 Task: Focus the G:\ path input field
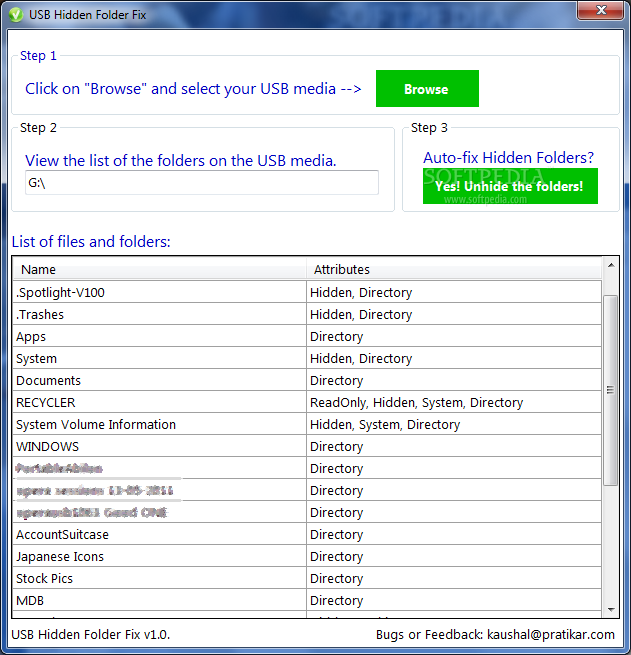point(202,183)
